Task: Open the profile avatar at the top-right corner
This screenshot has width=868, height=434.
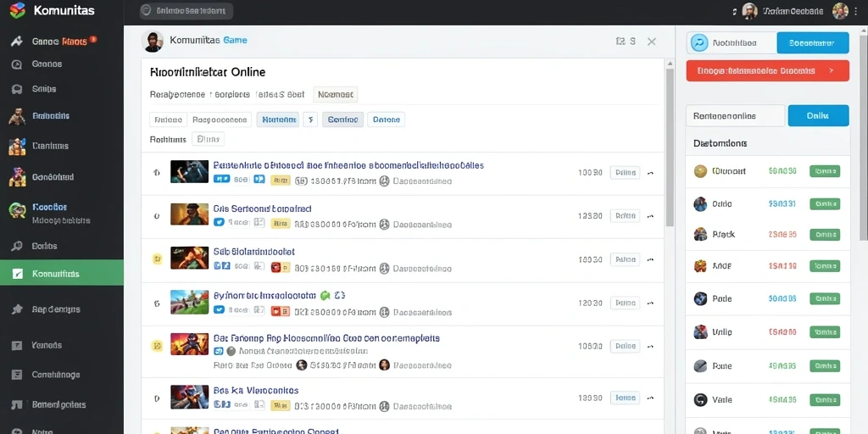Action: click(x=840, y=11)
